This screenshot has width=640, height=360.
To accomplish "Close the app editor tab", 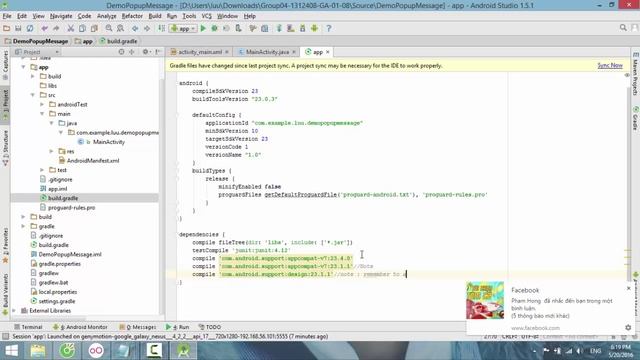I will (x=327, y=52).
